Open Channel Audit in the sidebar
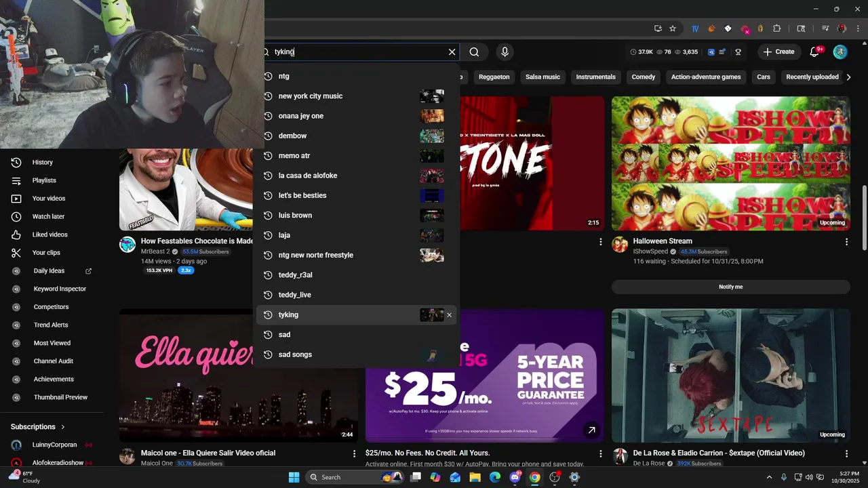Screen dimensions: 868x488 52,361
